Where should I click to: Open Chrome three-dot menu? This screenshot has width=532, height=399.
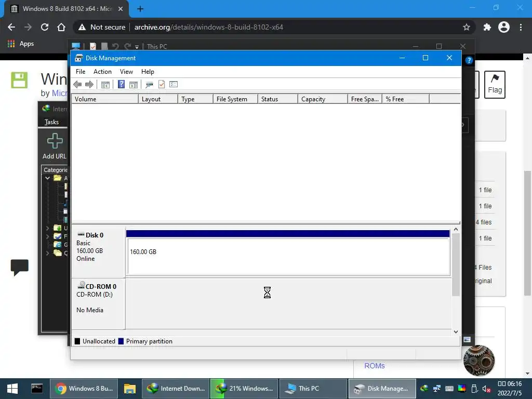pyautogui.click(x=521, y=27)
